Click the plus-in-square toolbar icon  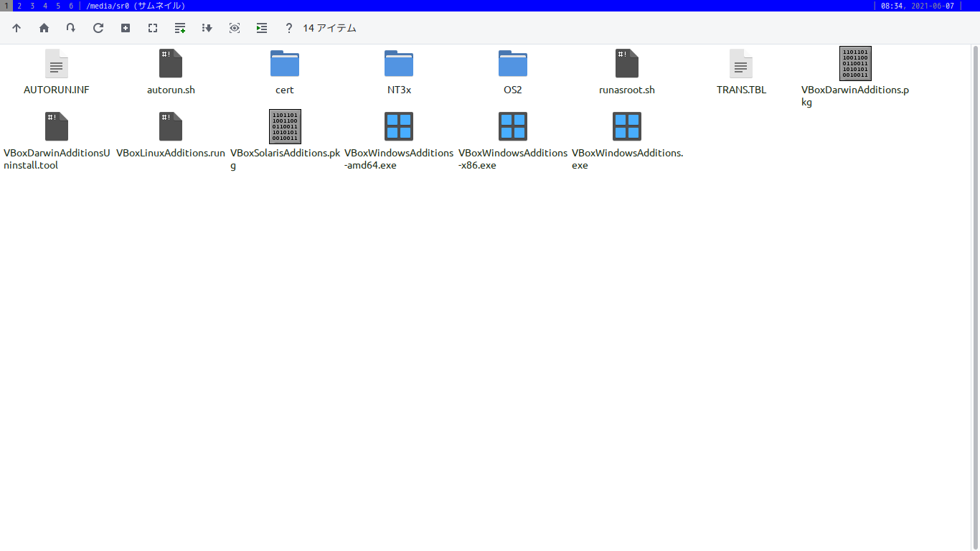coord(126,28)
